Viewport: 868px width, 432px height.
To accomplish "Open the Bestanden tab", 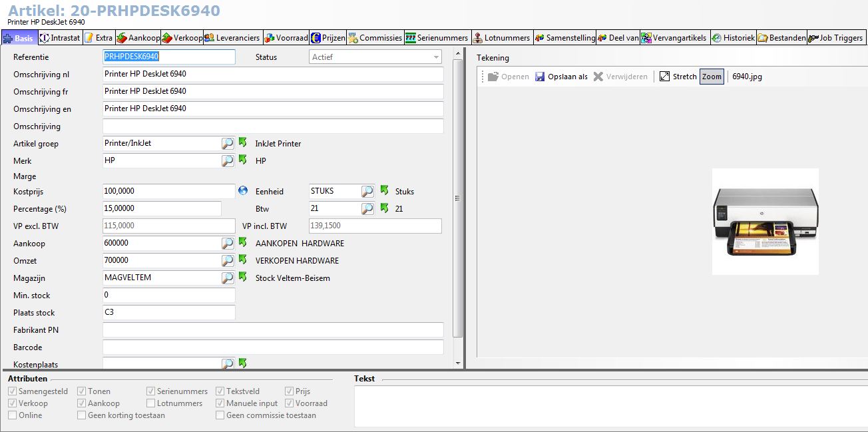I will tap(781, 38).
